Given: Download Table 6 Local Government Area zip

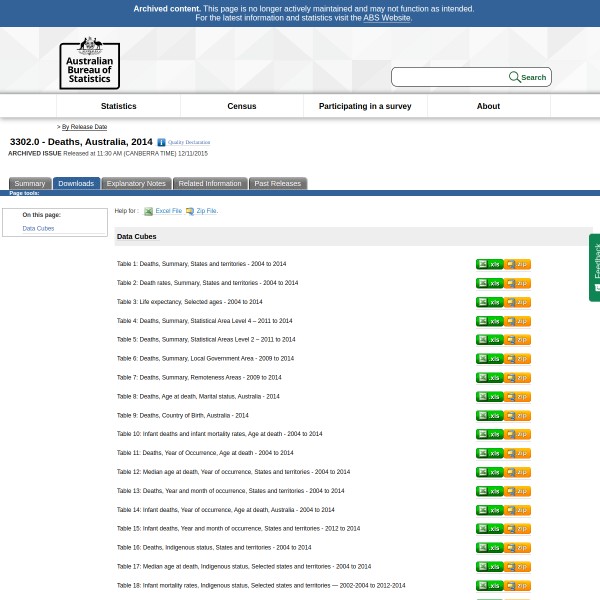Looking at the screenshot, I should pyautogui.click(x=517, y=359).
